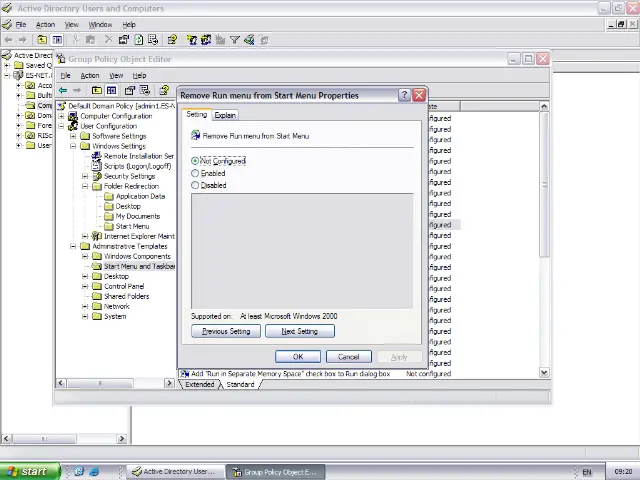
Task: Select Start Menu and Taskbar tree item
Action: click(139, 266)
